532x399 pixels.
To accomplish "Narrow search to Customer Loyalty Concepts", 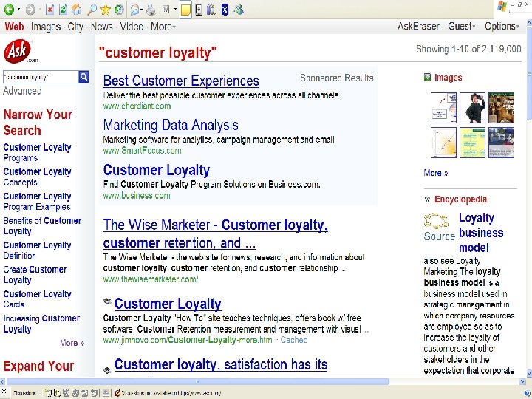I will [38, 177].
